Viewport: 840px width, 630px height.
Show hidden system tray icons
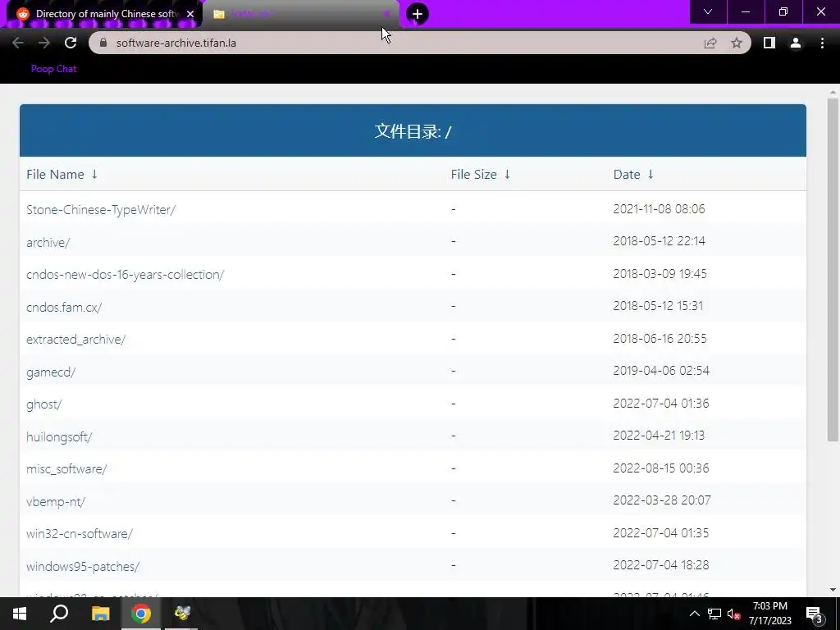(x=694, y=614)
